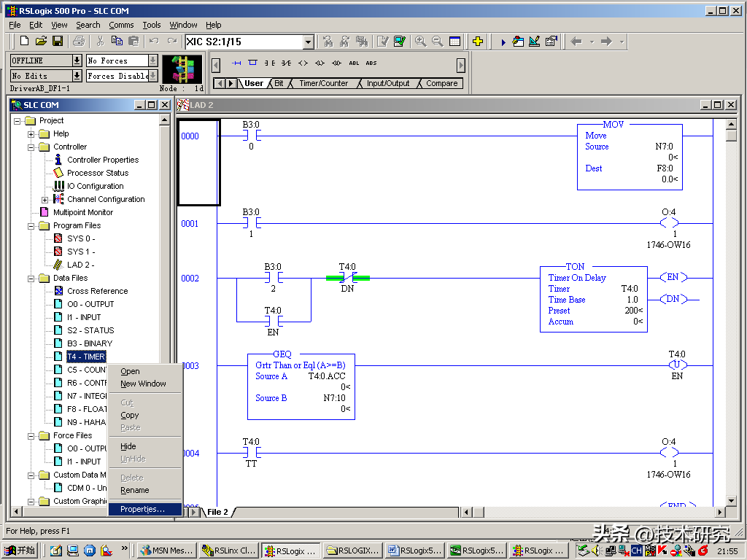Select Rename in the context menu

point(134,491)
